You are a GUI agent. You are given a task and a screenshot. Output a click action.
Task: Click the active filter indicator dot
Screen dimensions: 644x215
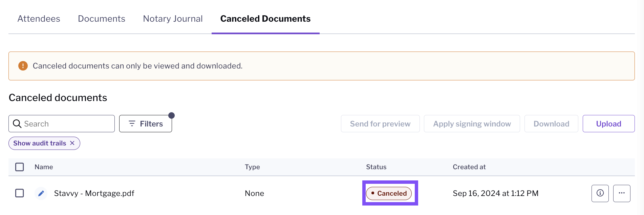[x=172, y=116]
